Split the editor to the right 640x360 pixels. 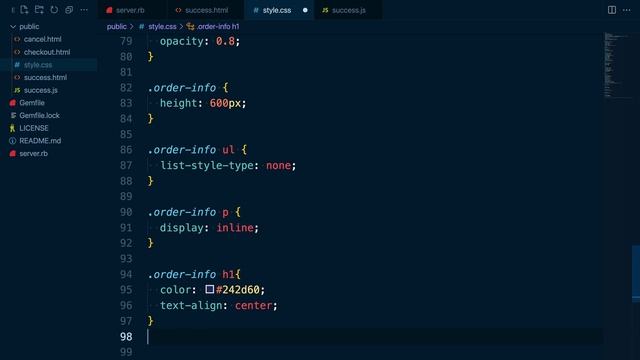pos(611,10)
